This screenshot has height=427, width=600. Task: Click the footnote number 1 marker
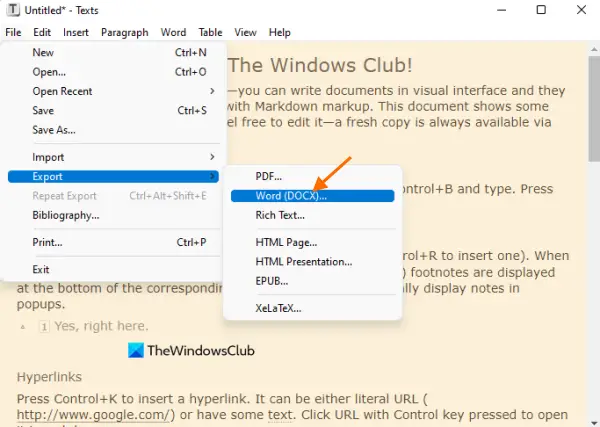click(44, 327)
